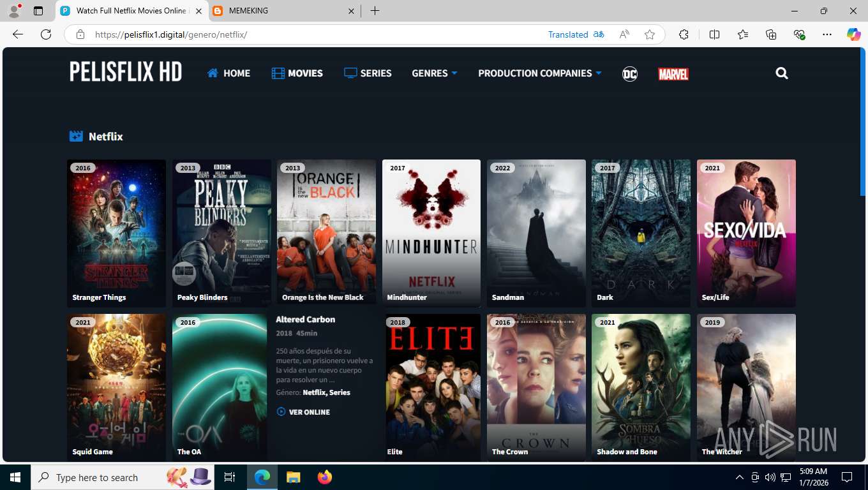Toggle split screen view icon

point(714,34)
